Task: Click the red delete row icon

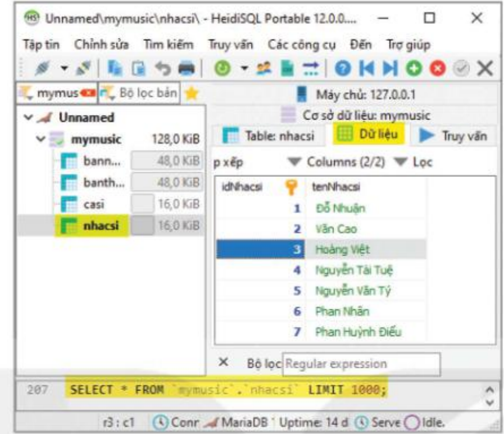Action: (x=437, y=68)
